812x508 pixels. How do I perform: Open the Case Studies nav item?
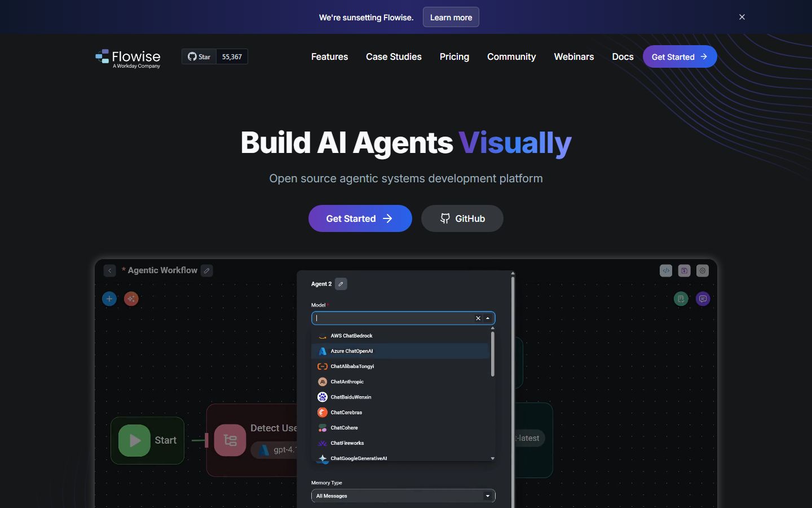[394, 56]
